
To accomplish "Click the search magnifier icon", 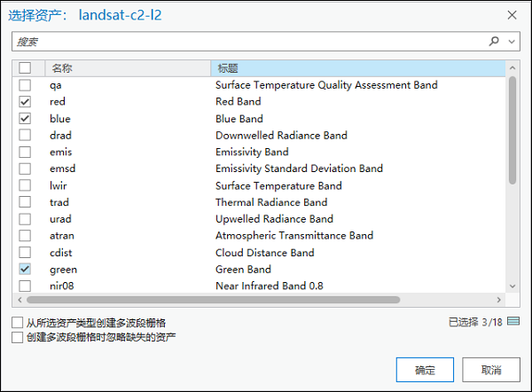I will point(494,41).
